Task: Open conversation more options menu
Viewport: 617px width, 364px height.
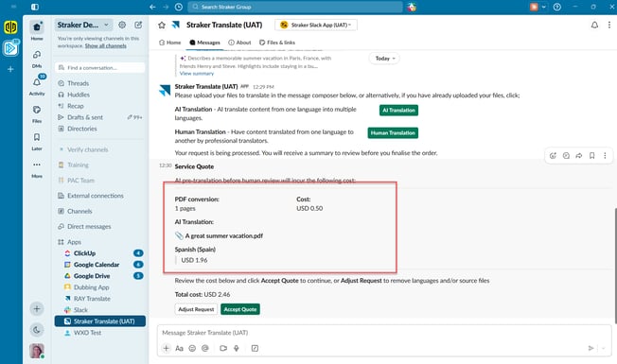Action: (609, 25)
